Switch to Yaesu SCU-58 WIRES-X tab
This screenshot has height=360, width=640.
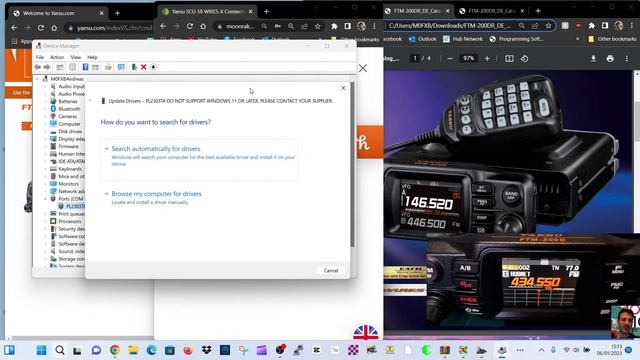207,11
